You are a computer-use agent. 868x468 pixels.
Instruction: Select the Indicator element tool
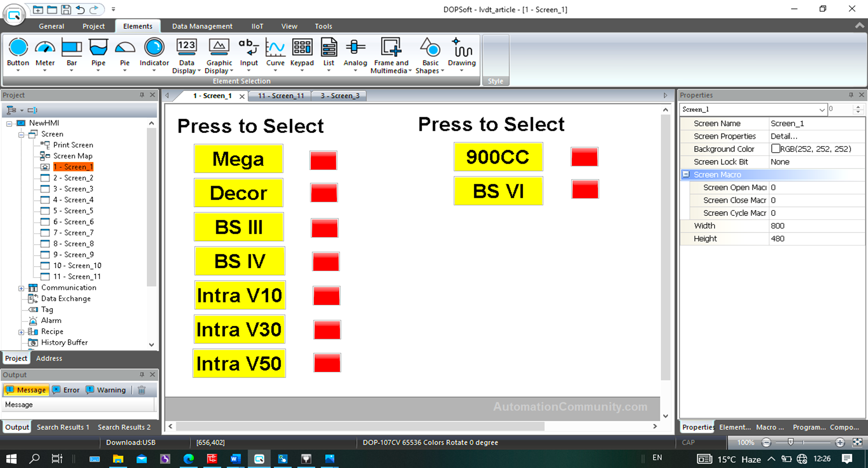click(153, 55)
